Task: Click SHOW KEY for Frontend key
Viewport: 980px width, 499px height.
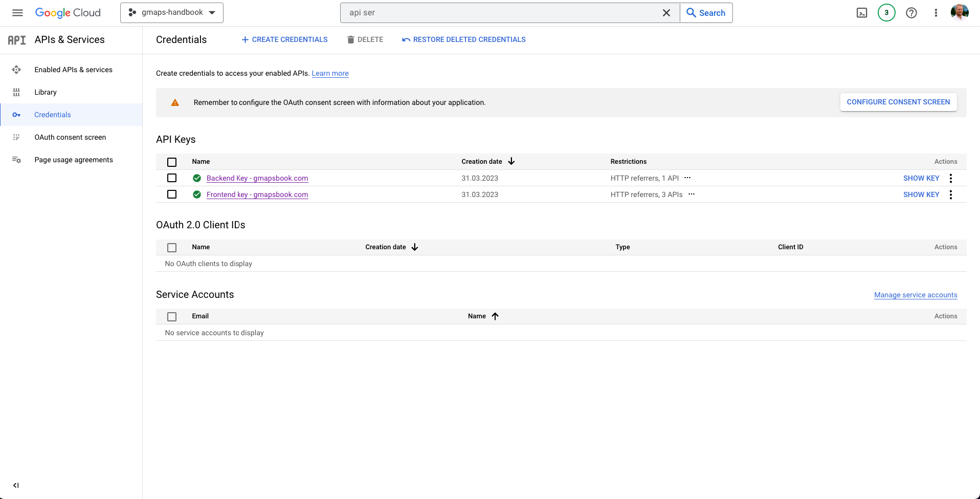Action: click(x=921, y=194)
